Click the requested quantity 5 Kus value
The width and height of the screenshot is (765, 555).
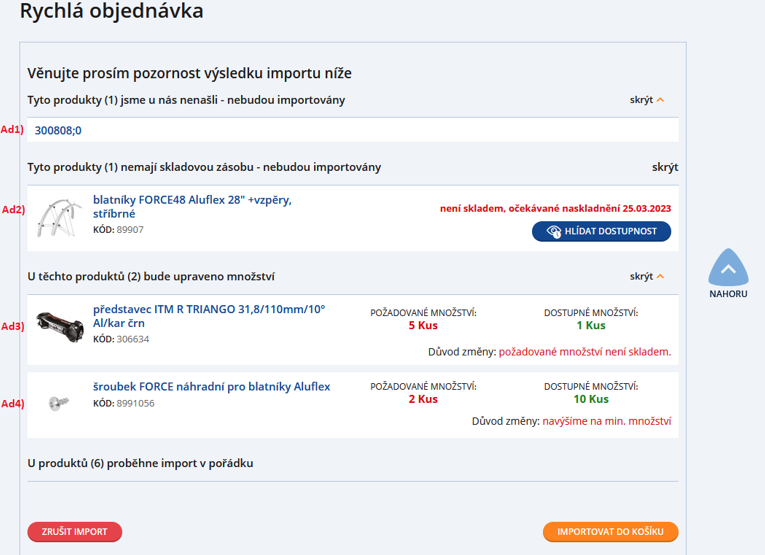[423, 325]
